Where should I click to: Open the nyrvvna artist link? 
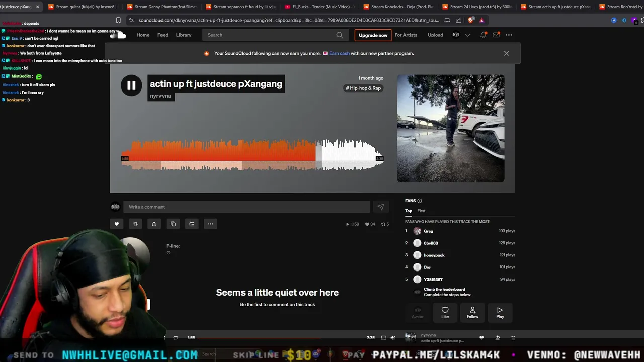coord(160,96)
